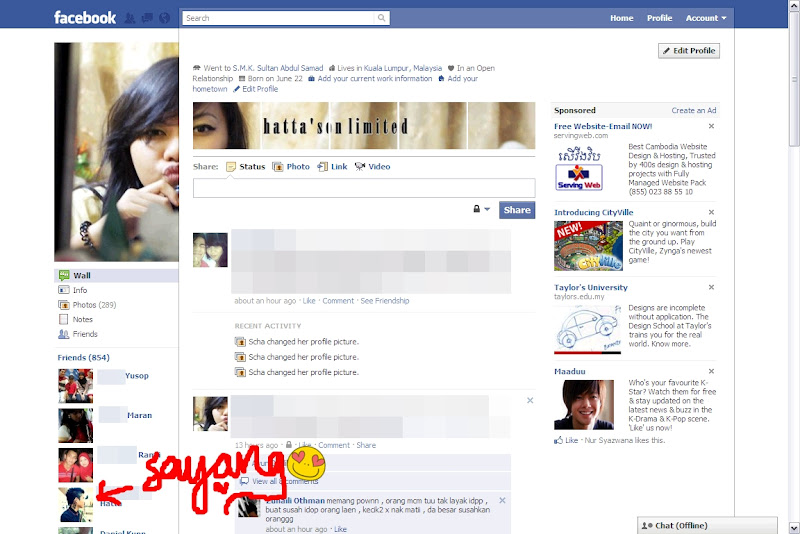This screenshot has width=800, height=534.
Task: Open post privacy lock dropdown
Action: pos(481,209)
